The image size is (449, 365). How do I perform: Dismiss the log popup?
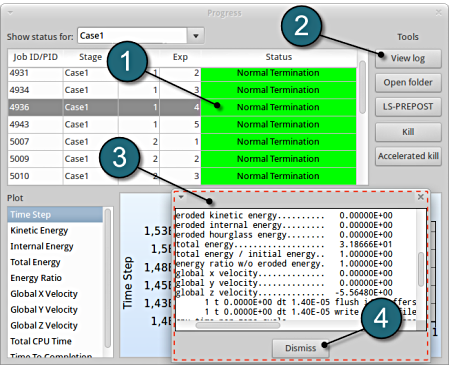(300, 348)
